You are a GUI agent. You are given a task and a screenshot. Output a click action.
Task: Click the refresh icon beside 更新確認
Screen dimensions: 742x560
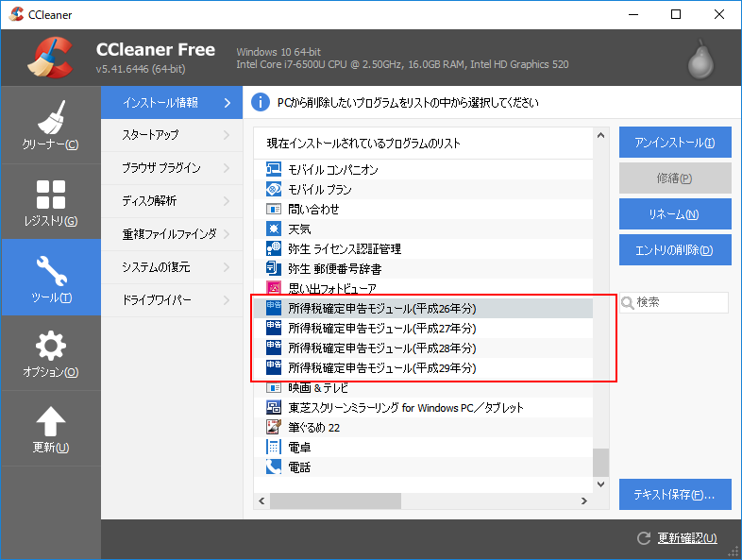644,538
